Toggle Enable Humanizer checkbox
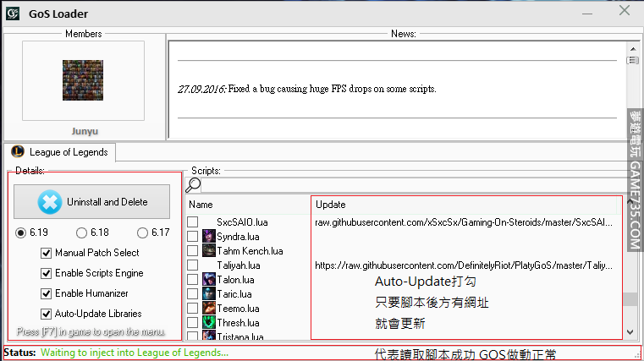Image resolution: width=644 pixels, height=361 pixels. (x=46, y=293)
